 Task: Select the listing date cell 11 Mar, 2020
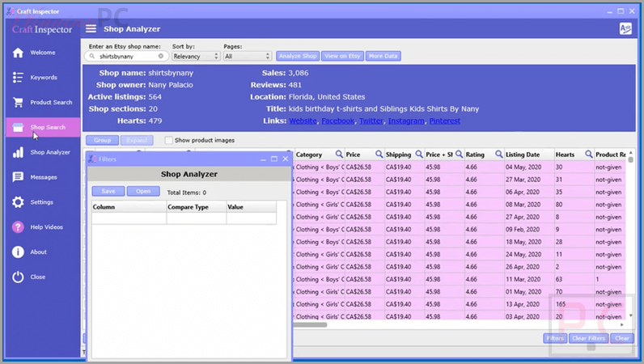529,279
